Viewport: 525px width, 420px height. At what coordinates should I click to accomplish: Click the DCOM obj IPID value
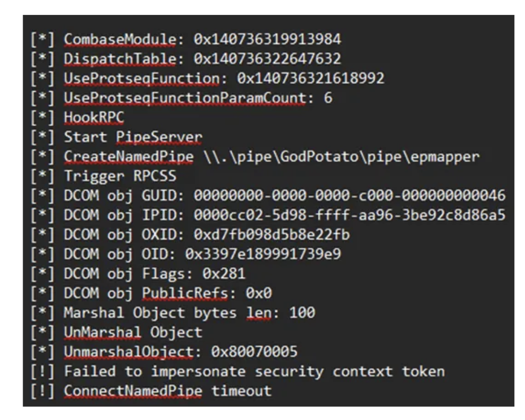[x=350, y=215]
